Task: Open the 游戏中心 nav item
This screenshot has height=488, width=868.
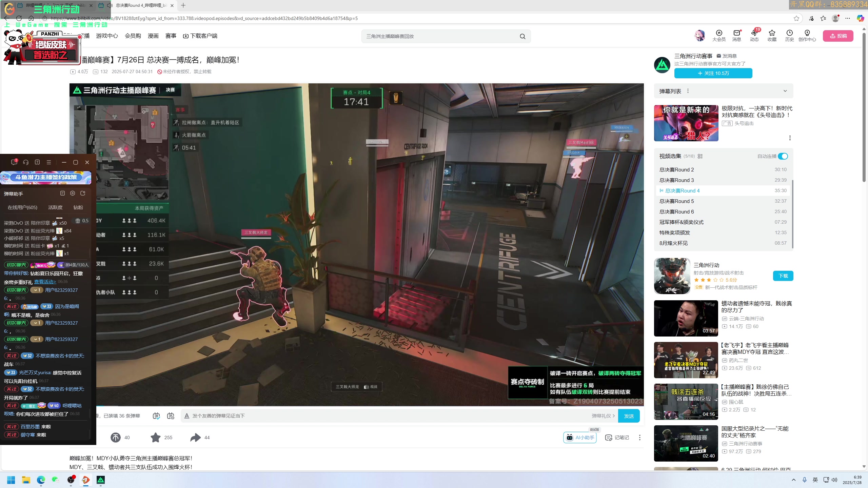Action: [x=107, y=36]
